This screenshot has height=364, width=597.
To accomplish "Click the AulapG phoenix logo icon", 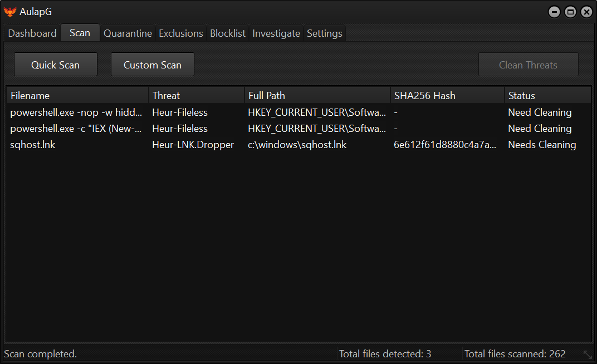I will pyautogui.click(x=10, y=12).
